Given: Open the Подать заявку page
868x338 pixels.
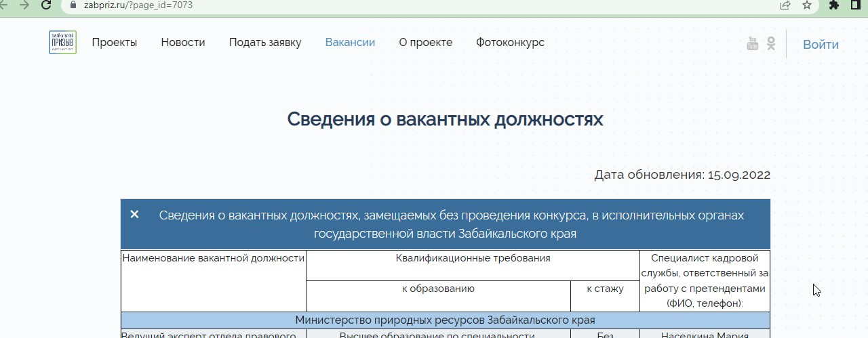Looking at the screenshot, I should click(265, 42).
